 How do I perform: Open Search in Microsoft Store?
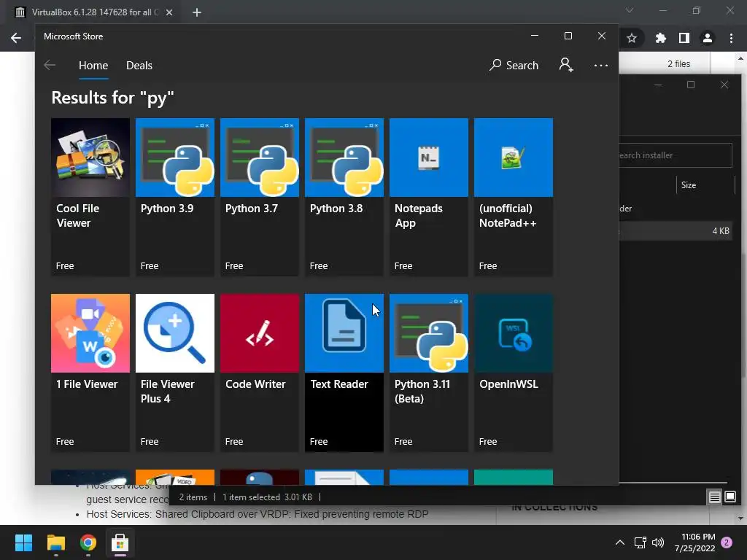point(514,65)
